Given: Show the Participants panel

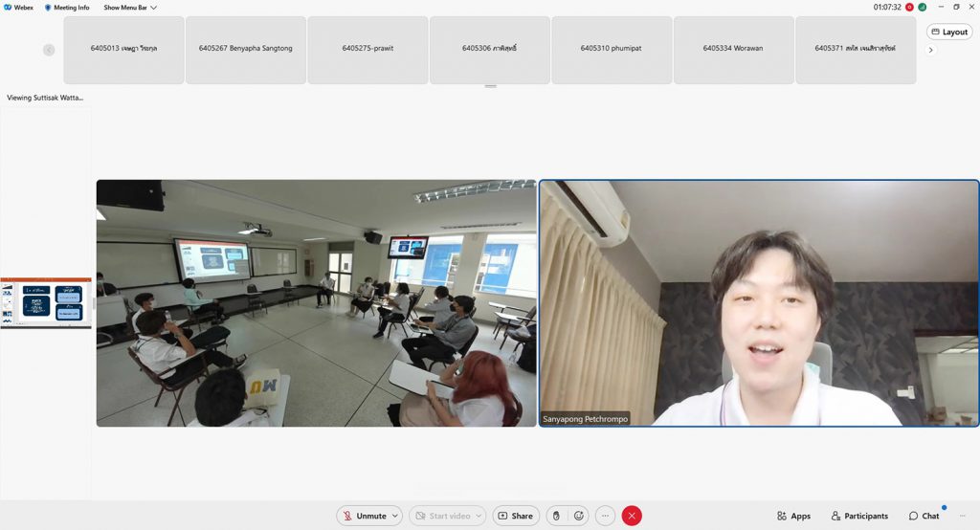Looking at the screenshot, I should [859, 516].
